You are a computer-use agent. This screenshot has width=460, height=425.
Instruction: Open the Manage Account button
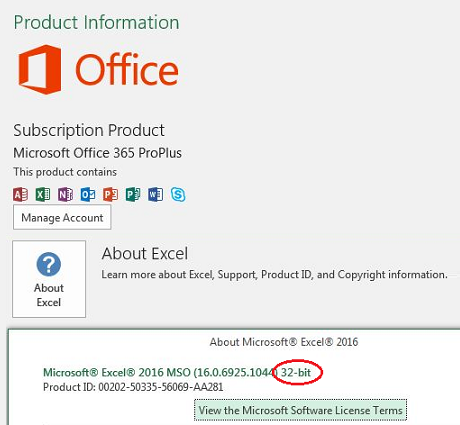tap(62, 217)
